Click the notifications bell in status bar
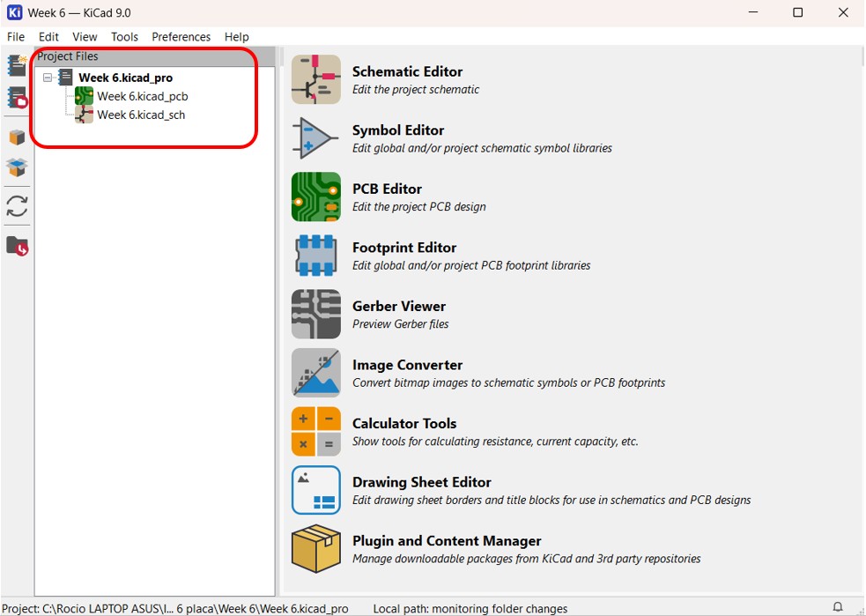Viewport: 866px width, 616px height. [x=838, y=607]
